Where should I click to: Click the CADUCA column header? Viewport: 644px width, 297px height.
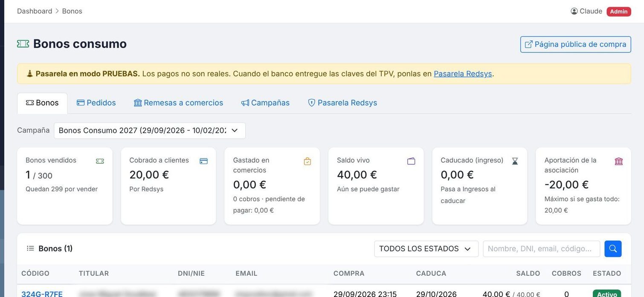431,274
